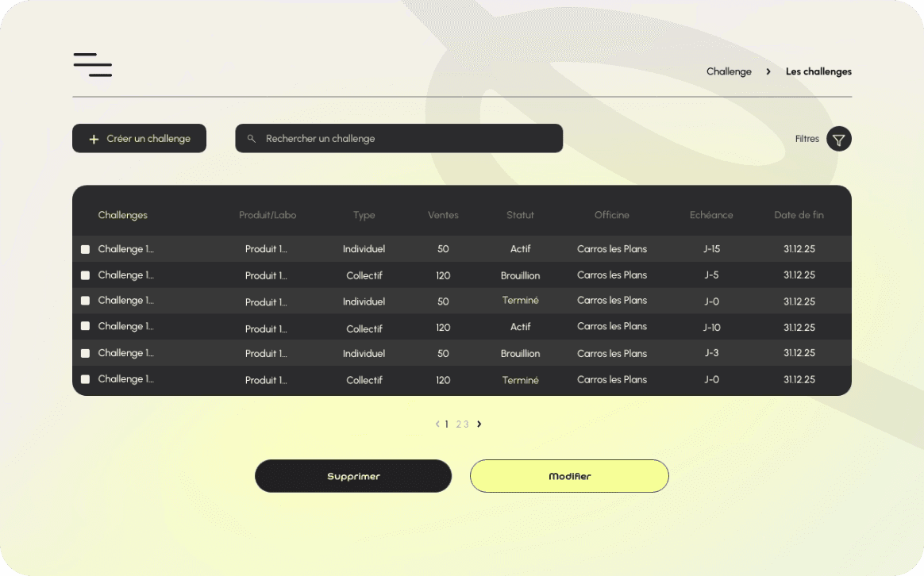This screenshot has width=924, height=576.
Task: Sort by Echéance column header
Action: click(x=711, y=215)
